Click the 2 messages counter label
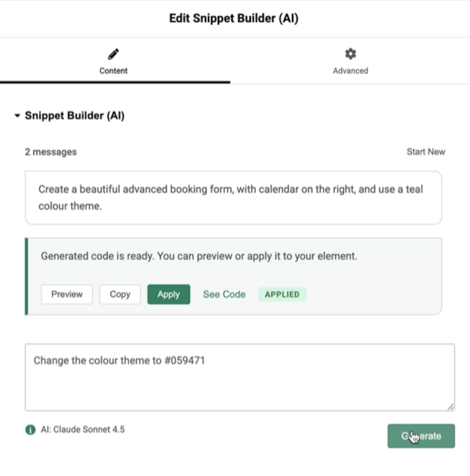 [x=50, y=152]
